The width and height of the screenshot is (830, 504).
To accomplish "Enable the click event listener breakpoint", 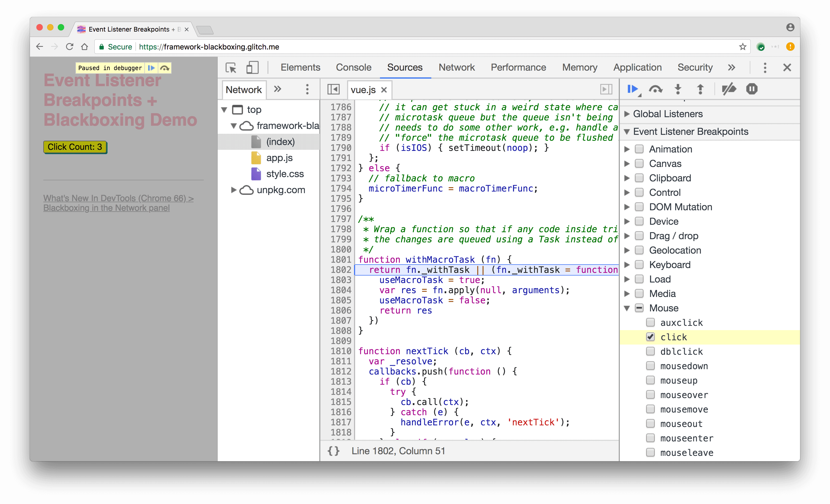I will [650, 336].
